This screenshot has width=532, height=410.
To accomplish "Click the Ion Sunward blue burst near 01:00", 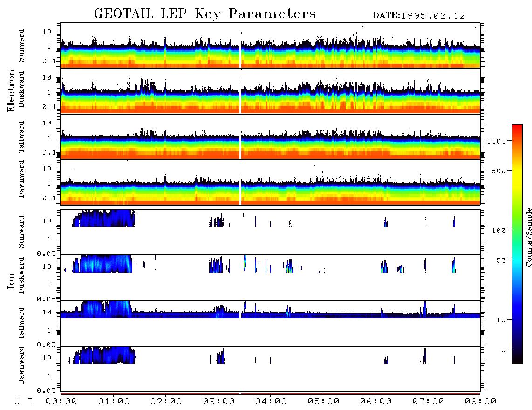I will [103, 218].
